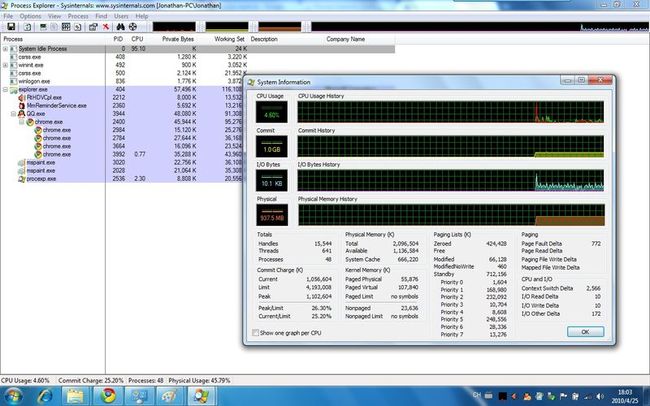Select the mspaint.exe row with PID 3020

124,163
